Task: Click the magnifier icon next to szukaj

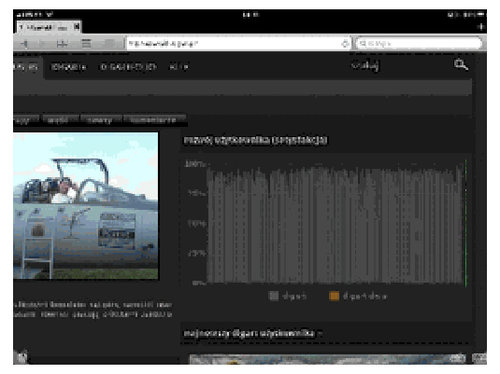Action: 461,65
